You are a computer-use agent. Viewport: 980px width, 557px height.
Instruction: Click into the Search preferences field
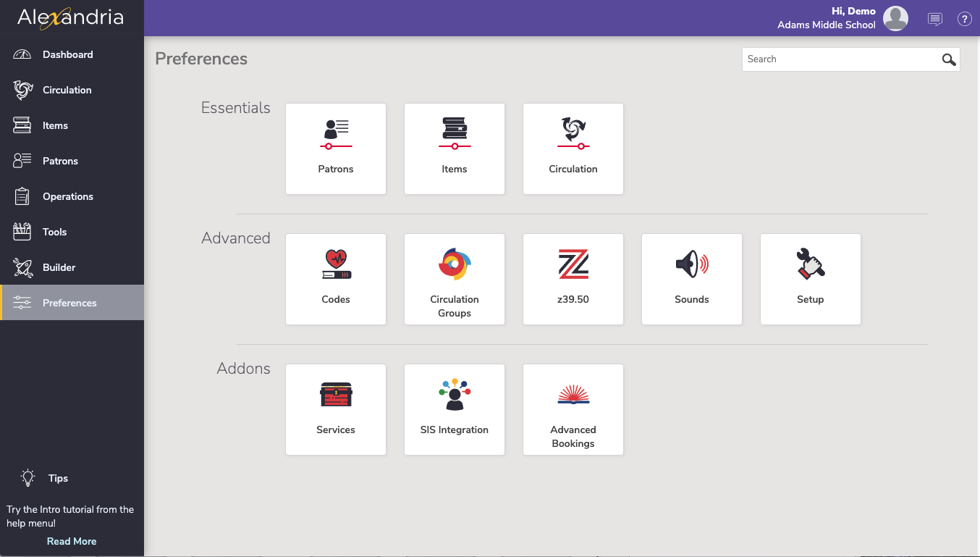point(840,59)
